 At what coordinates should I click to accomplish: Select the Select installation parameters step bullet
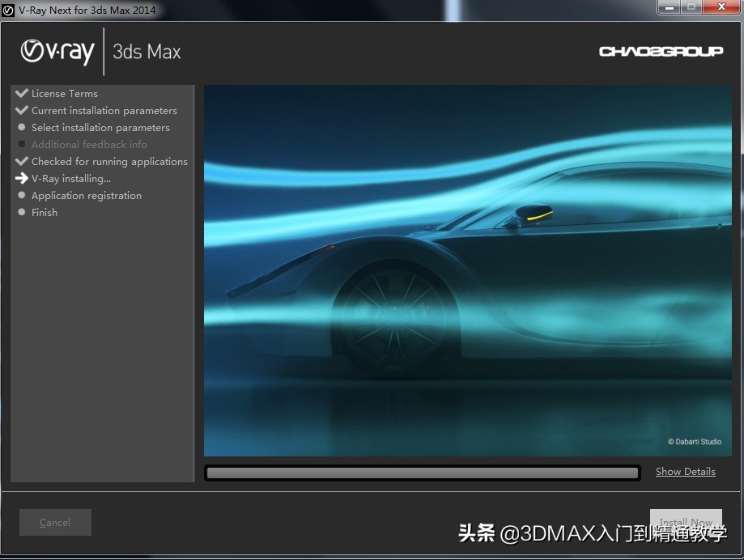pos(20,127)
